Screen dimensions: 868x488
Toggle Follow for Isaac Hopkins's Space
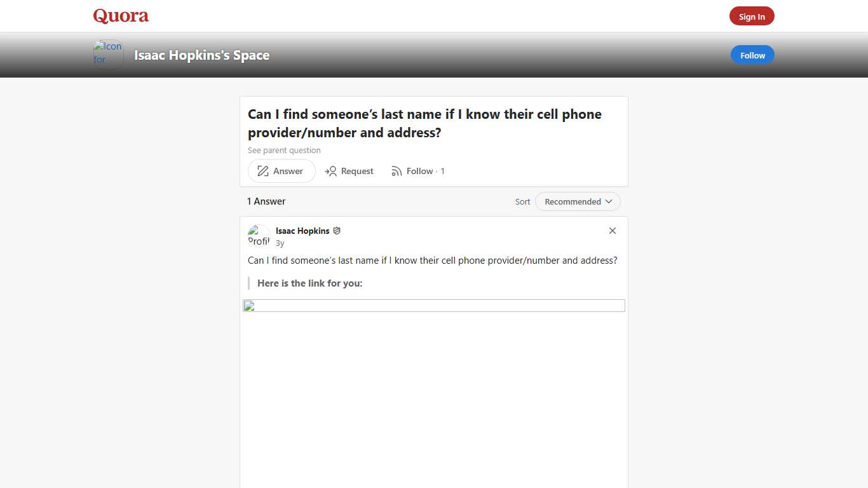(x=752, y=55)
